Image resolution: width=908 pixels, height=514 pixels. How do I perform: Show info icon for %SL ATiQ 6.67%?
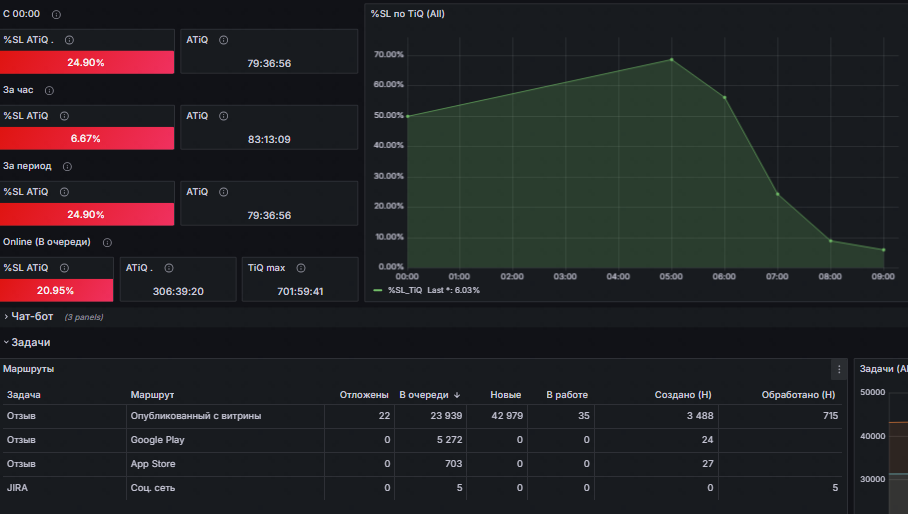click(64, 116)
